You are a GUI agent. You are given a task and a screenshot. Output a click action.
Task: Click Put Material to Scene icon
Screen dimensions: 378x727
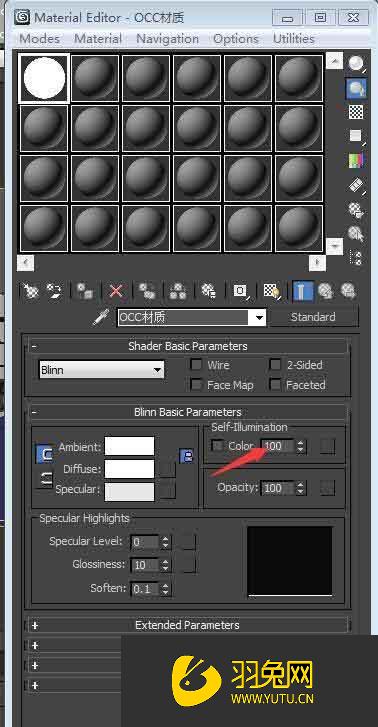pos(55,291)
